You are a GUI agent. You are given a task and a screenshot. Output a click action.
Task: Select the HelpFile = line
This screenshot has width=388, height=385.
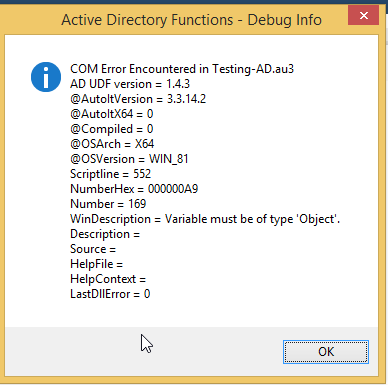(96, 264)
